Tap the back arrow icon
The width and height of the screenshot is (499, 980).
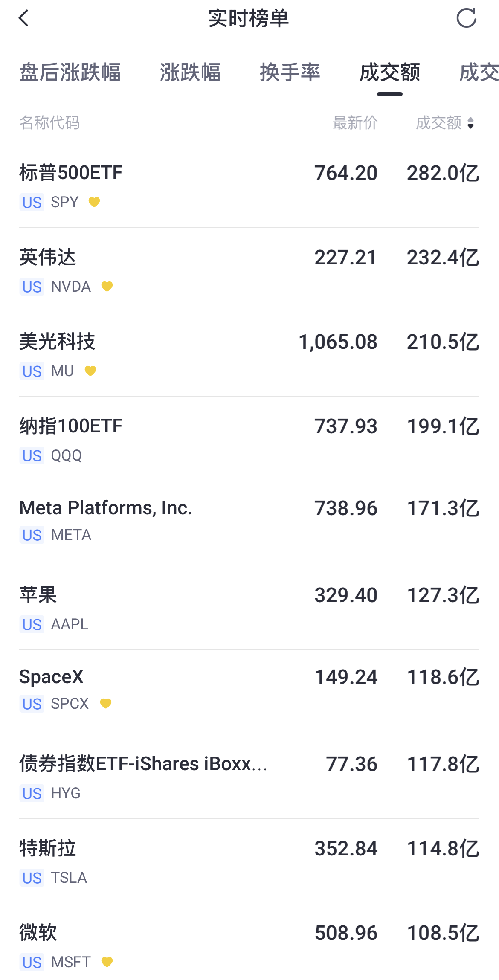coord(24,18)
